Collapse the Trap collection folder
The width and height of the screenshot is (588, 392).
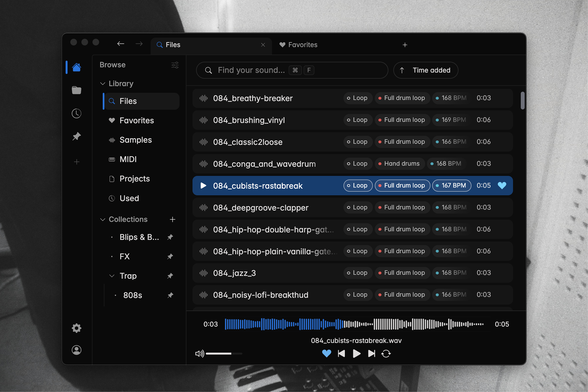coord(112,276)
